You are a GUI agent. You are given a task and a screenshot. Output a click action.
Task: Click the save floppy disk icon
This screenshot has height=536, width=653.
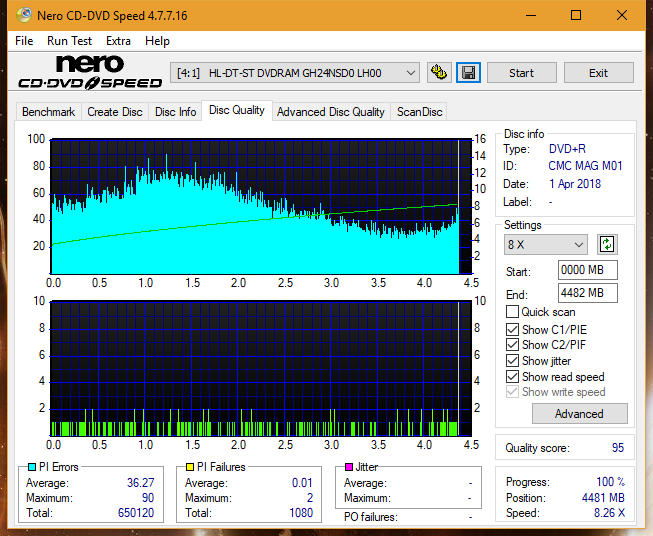[x=468, y=73]
